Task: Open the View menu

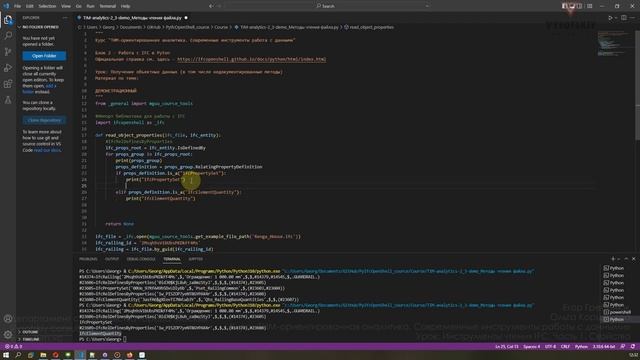Action: [x=66, y=6]
